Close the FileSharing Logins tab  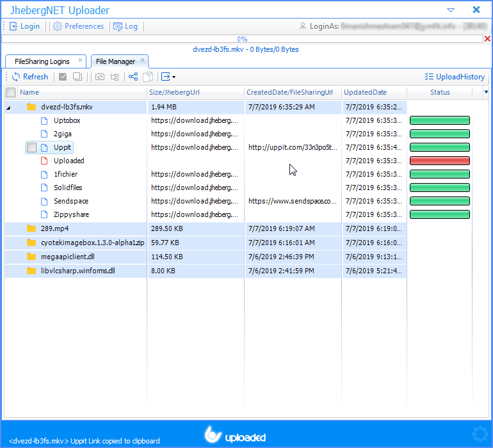click(80, 60)
